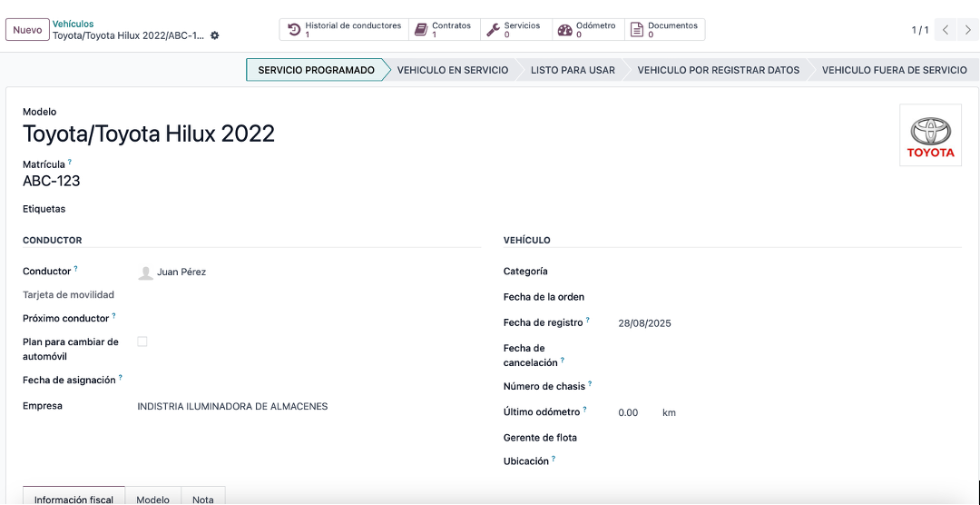The width and height of the screenshot is (980, 505).
Task: Click the Contratos book icon
Action: coord(421,30)
